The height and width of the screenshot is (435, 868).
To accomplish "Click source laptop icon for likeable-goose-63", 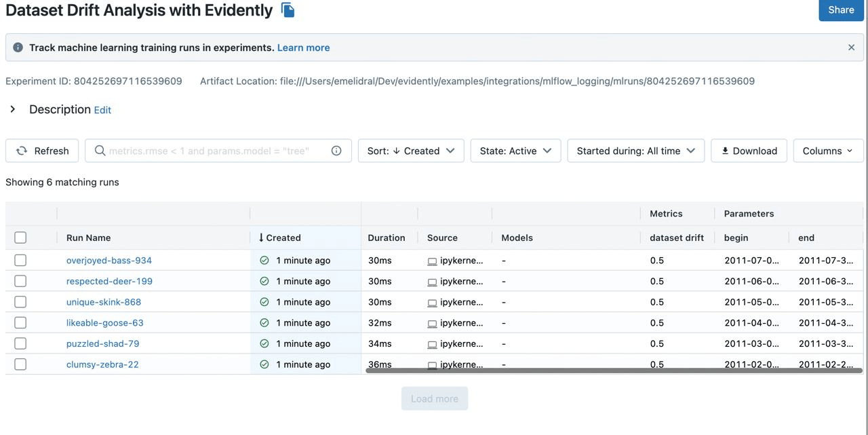I will pos(432,323).
